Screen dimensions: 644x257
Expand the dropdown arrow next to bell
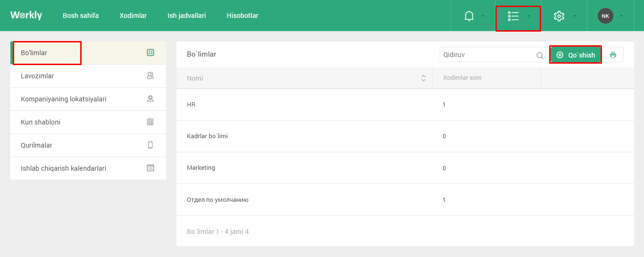(483, 16)
